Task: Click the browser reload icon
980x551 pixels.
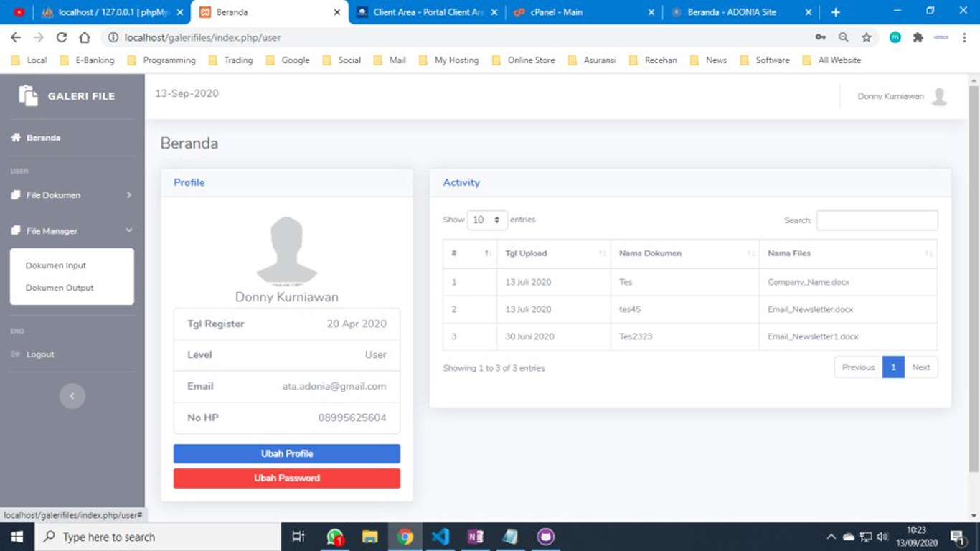Action: pos(62,37)
